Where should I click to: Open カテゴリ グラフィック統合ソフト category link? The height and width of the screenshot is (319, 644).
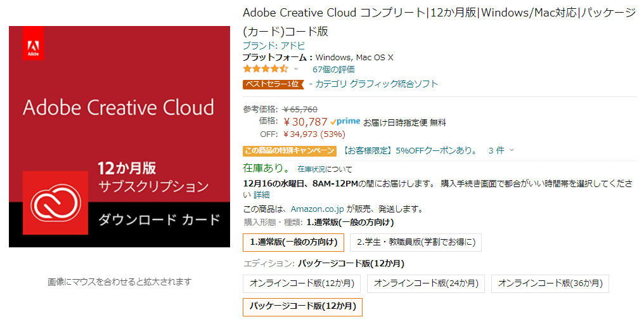[377, 84]
